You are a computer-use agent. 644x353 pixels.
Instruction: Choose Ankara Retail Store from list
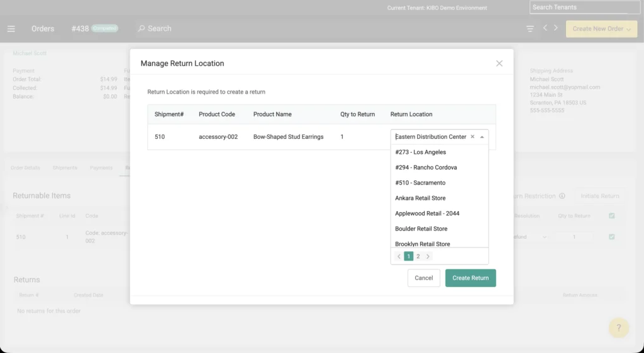coord(420,198)
